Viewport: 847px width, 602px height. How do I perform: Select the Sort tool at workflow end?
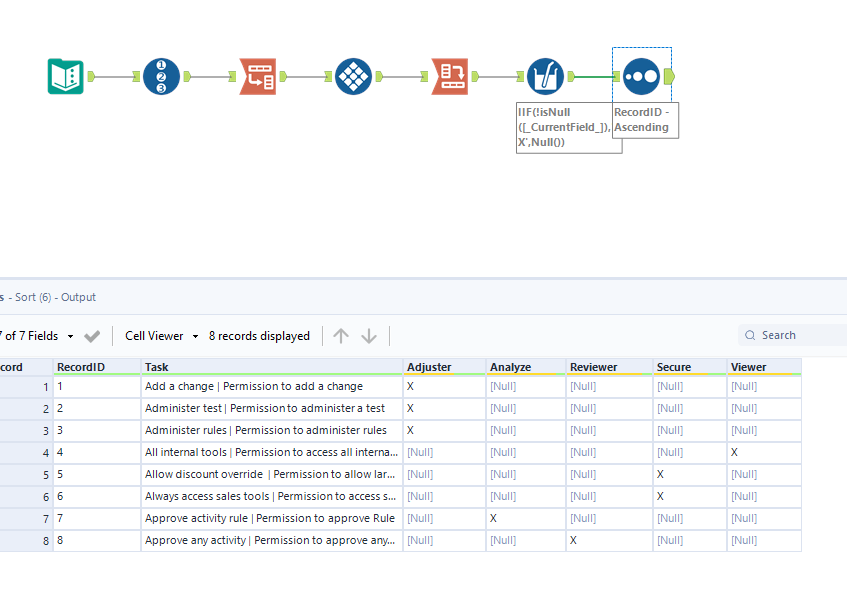tap(641, 76)
